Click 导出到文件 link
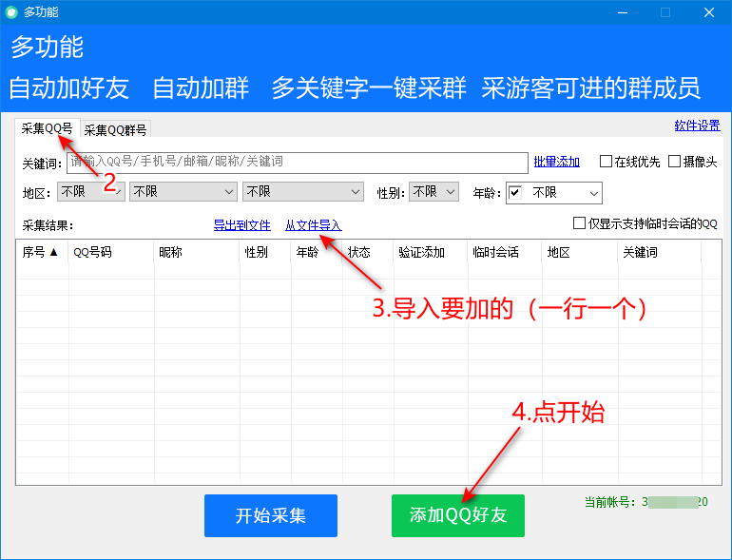732x560 pixels. (x=241, y=225)
